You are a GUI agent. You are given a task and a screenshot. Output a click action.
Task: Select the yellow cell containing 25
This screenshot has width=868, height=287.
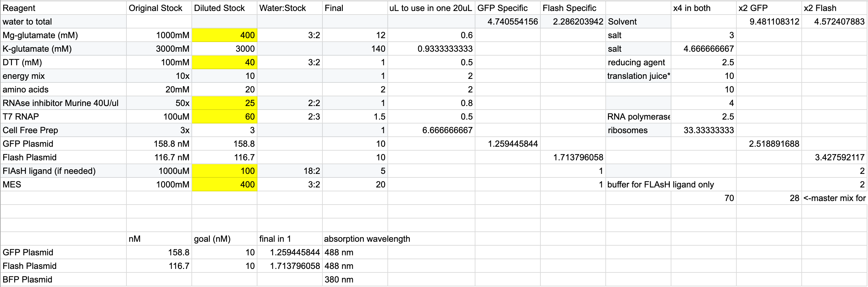coord(224,103)
